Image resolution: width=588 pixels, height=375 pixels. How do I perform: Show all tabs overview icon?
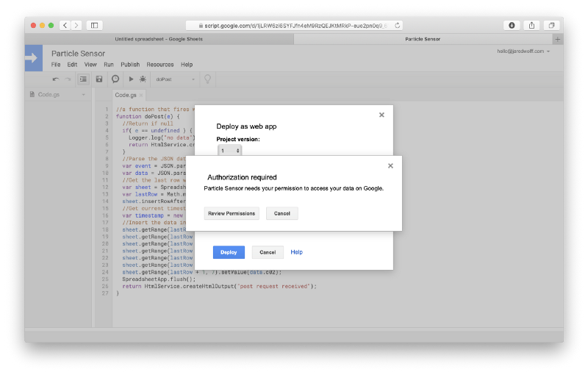coord(552,25)
